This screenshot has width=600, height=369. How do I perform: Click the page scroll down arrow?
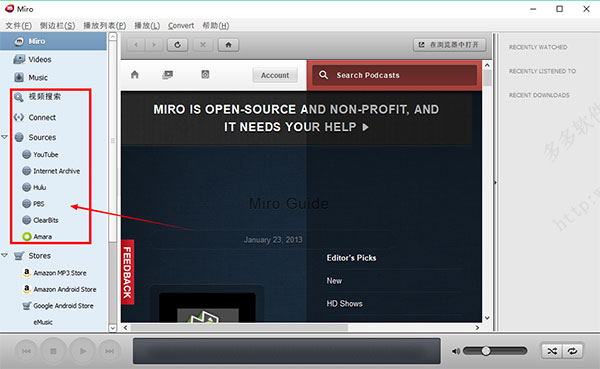click(x=487, y=318)
